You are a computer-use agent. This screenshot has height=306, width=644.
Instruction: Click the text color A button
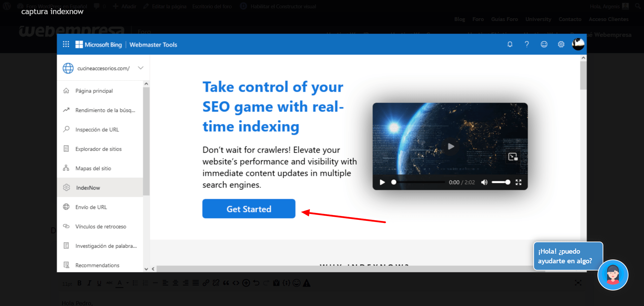coord(120,283)
